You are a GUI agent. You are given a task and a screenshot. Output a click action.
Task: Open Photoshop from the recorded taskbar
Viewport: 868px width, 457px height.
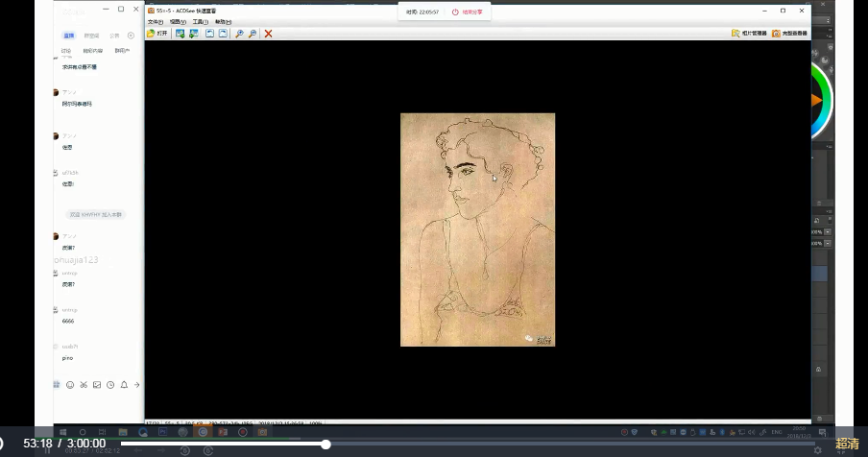point(163,432)
